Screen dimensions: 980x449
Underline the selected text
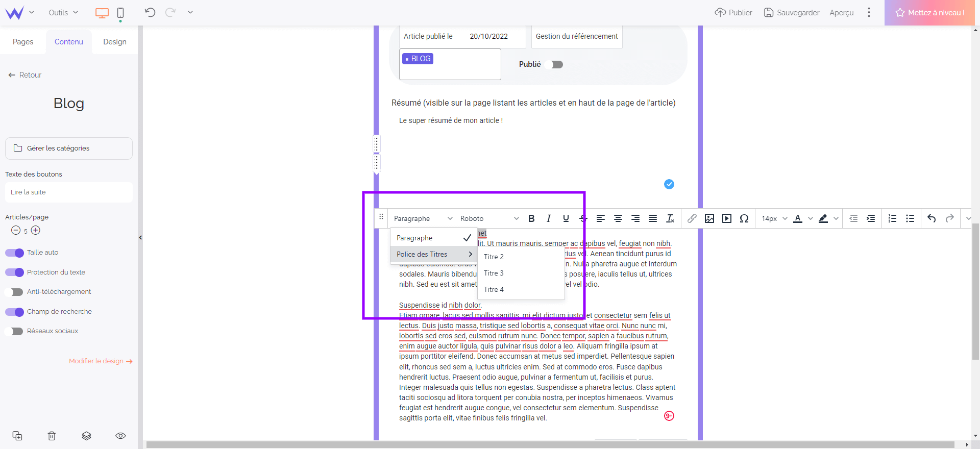[x=566, y=218]
